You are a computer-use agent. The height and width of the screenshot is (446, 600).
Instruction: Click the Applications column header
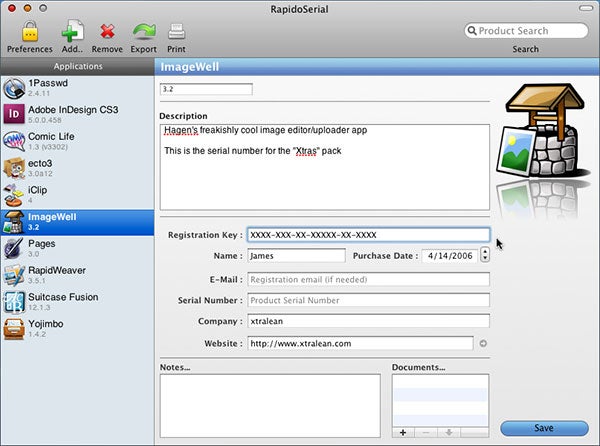pos(77,66)
